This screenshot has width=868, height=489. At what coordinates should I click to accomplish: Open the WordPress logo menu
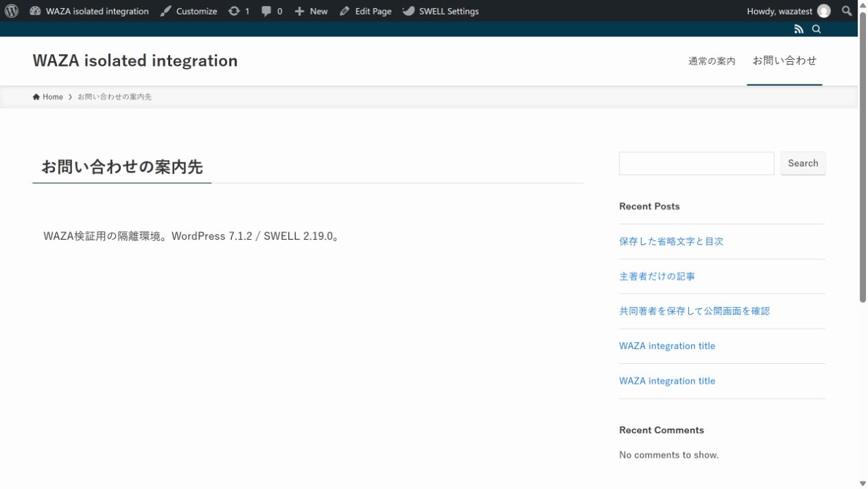(12, 11)
